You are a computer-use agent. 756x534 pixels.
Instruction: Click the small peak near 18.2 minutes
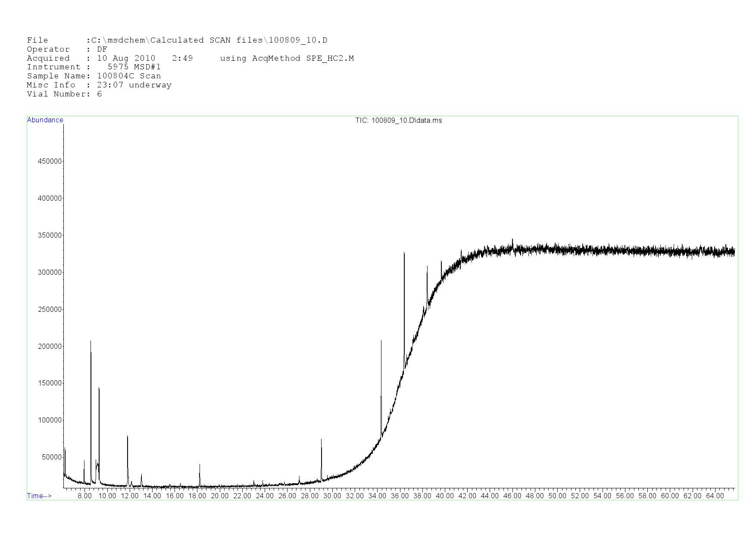pos(200,465)
